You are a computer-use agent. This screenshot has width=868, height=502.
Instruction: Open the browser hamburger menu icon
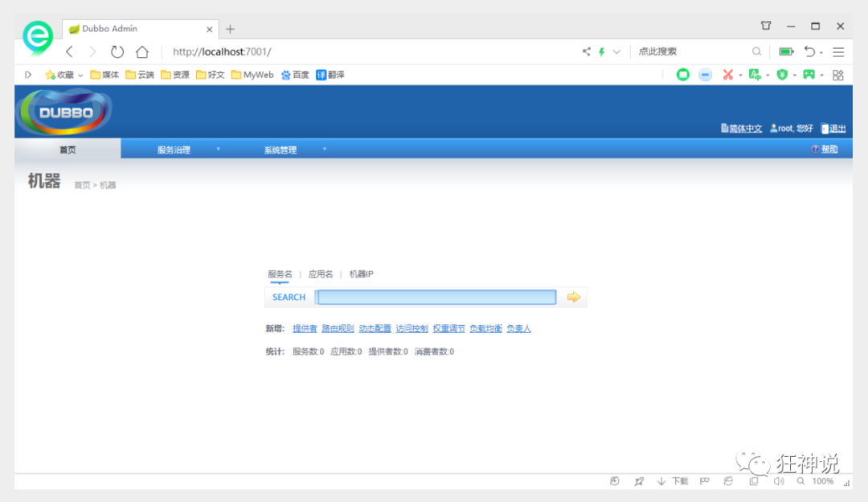(x=838, y=52)
